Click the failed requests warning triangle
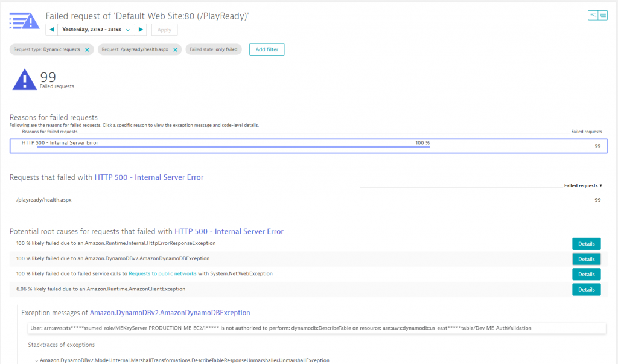The image size is (618, 364). [x=24, y=80]
